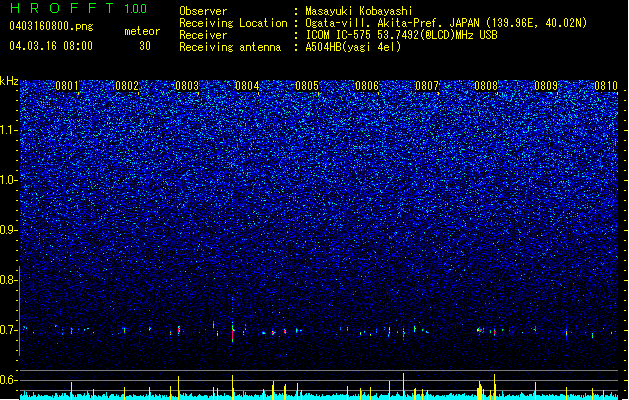This screenshot has height=400, width=629.
Task: Click the Observer label
Action: tap(203, 11)
